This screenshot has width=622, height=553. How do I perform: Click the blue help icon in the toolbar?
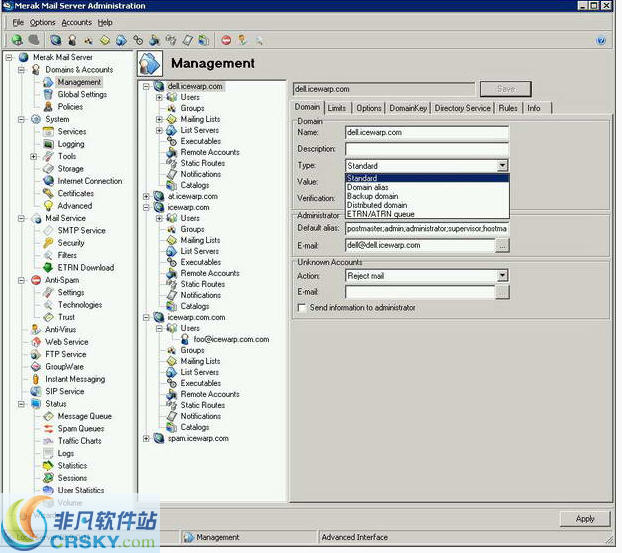(x=601, y=40)
